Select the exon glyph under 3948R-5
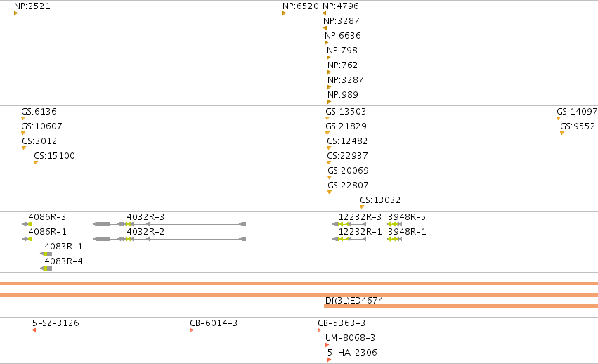This screenshot has height=364, width=598. [x=394, y=224]
